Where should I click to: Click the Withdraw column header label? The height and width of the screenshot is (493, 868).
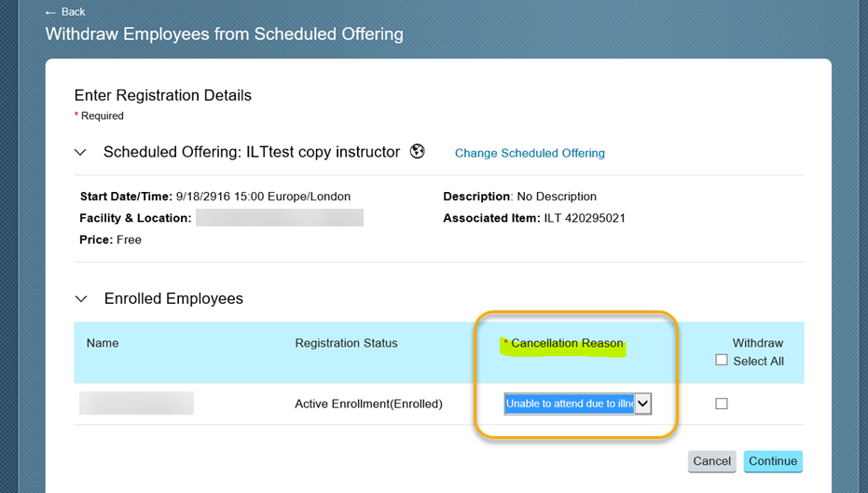click(x=758, y=343)
